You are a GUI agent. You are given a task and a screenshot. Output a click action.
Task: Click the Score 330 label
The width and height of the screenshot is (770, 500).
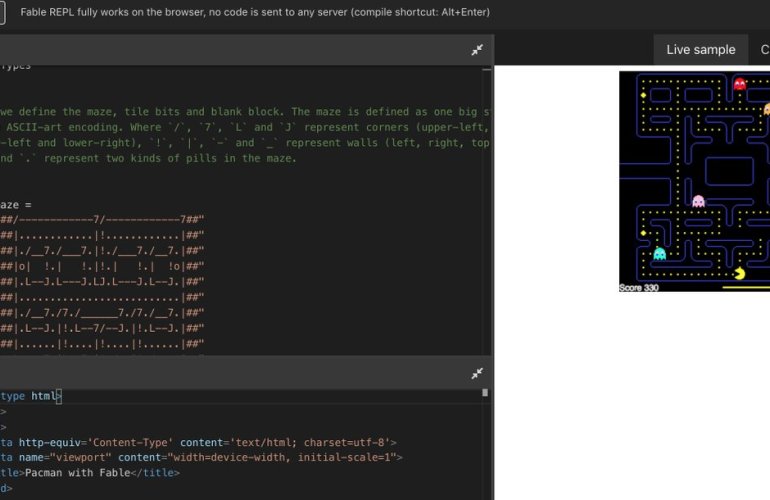click(x=638, y=288)
